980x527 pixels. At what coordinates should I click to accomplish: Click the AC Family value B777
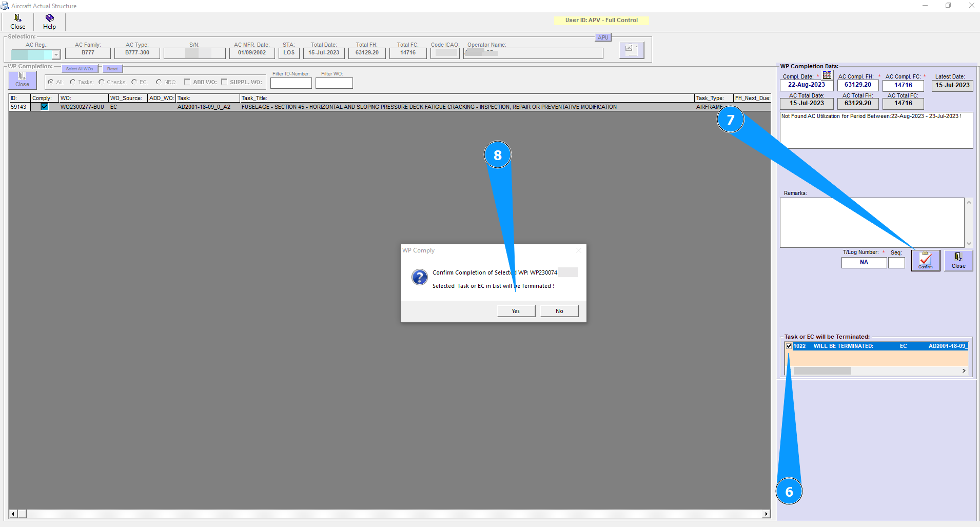(88, 53)
